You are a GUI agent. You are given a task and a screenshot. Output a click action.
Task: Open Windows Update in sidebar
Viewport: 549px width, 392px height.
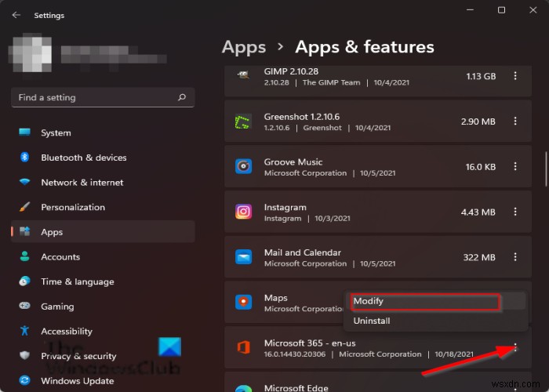coord(77,381)
